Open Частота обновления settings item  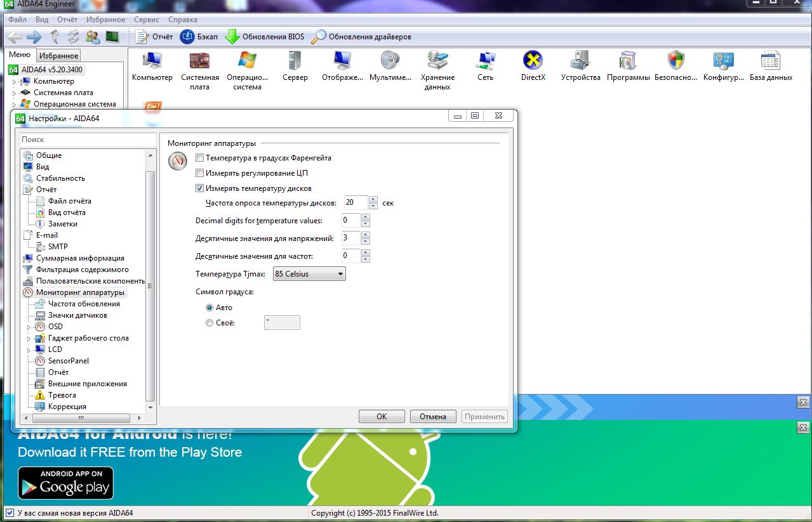(84, 304)
